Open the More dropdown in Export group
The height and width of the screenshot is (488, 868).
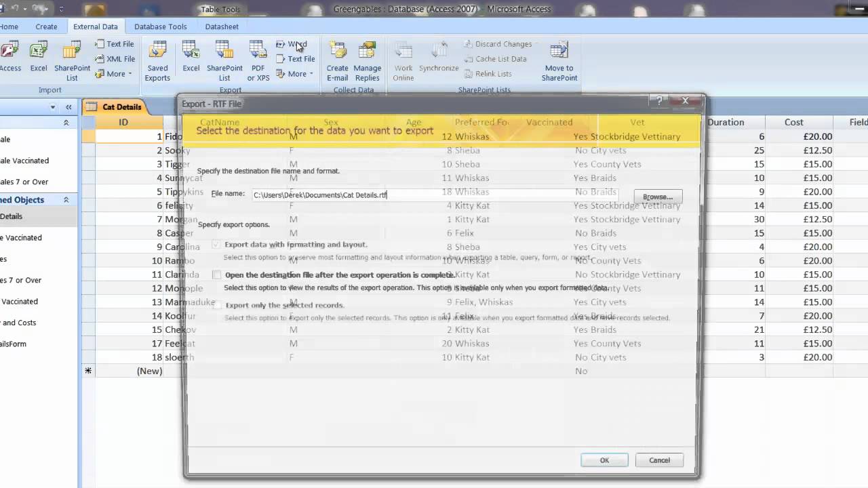[x=295, y=74]
